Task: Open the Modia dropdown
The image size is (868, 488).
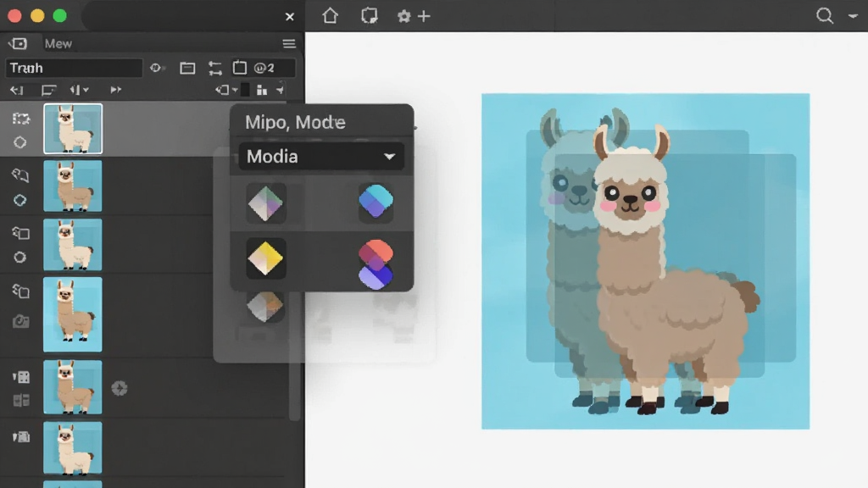Action: coord(321,157)
